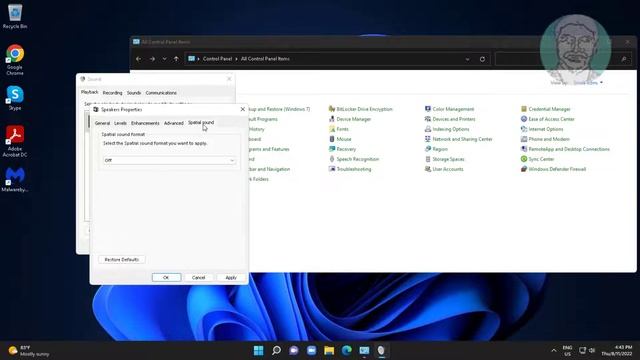Switch to the Levels tab
This screenshot has height=360, width=640.
pos(120,123)
